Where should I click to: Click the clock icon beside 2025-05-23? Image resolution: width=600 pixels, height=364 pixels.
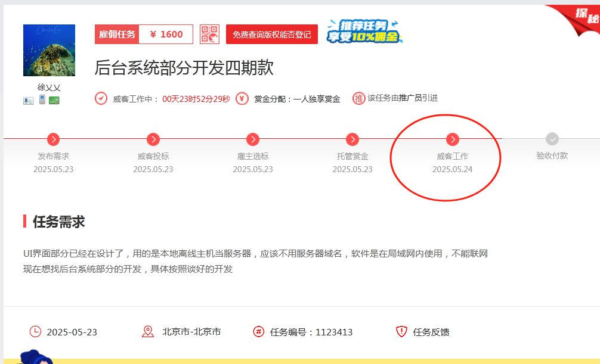pyautogui.click(x=36, y=332)
